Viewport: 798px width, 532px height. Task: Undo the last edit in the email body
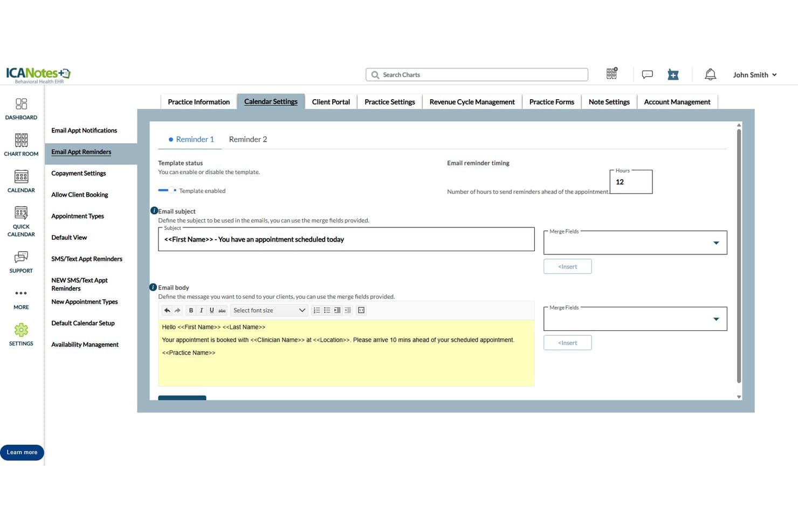pos(167,310)
